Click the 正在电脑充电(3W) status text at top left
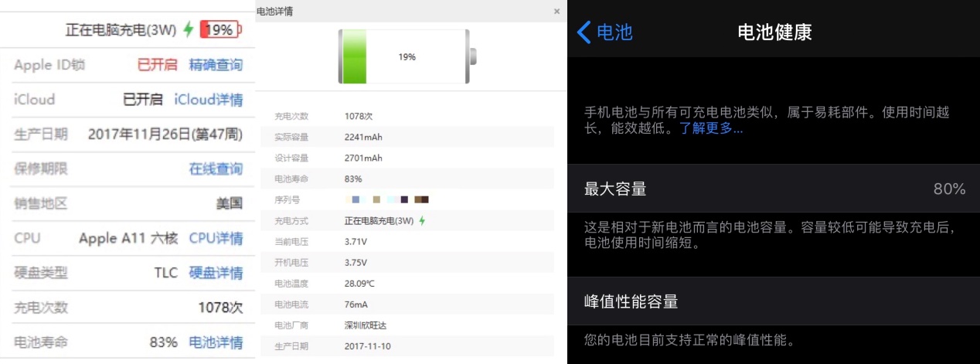The width and height of the screenshot is (980, 364). coord(122,30)
